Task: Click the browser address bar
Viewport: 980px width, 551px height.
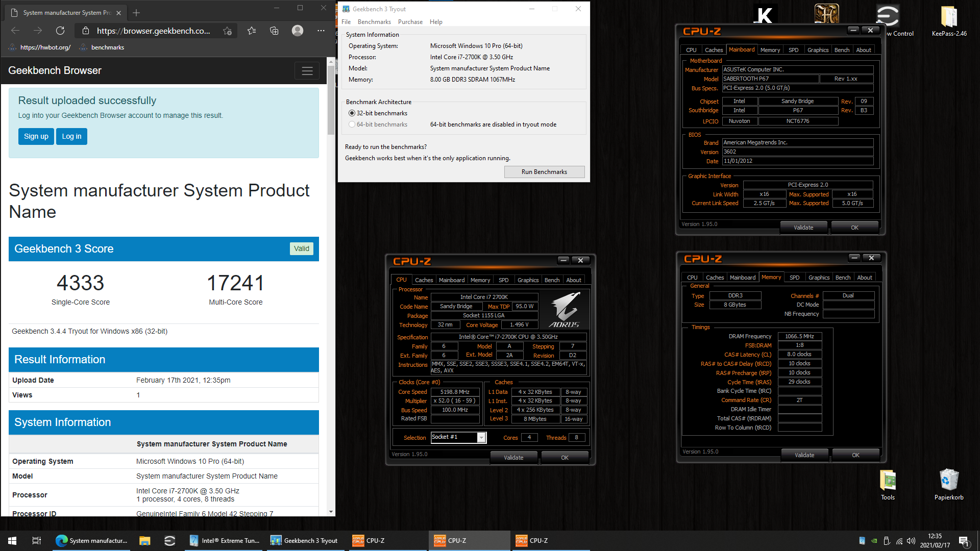Action: 153,31
